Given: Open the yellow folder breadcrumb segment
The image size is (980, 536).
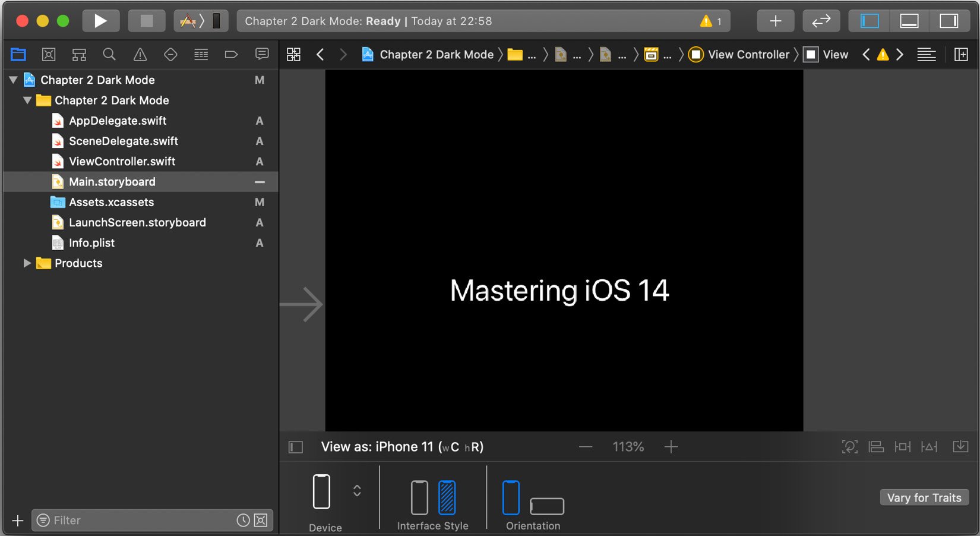Looking at the screenshot, I should click(522, 55).
